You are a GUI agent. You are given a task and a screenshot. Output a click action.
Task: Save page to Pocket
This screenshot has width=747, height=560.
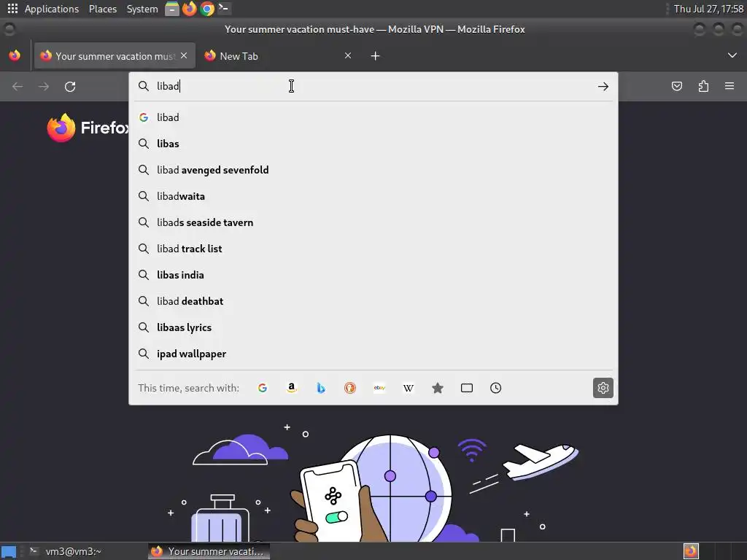pos(677,86)
